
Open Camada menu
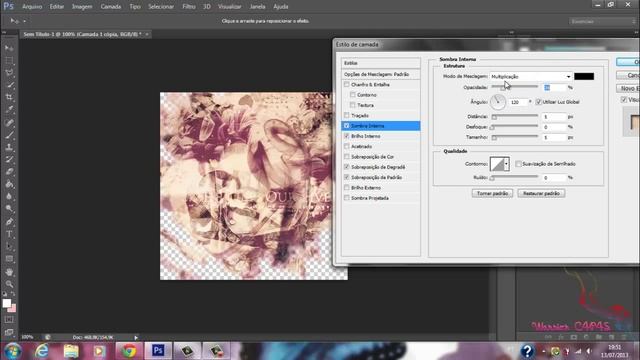[111, 7]
